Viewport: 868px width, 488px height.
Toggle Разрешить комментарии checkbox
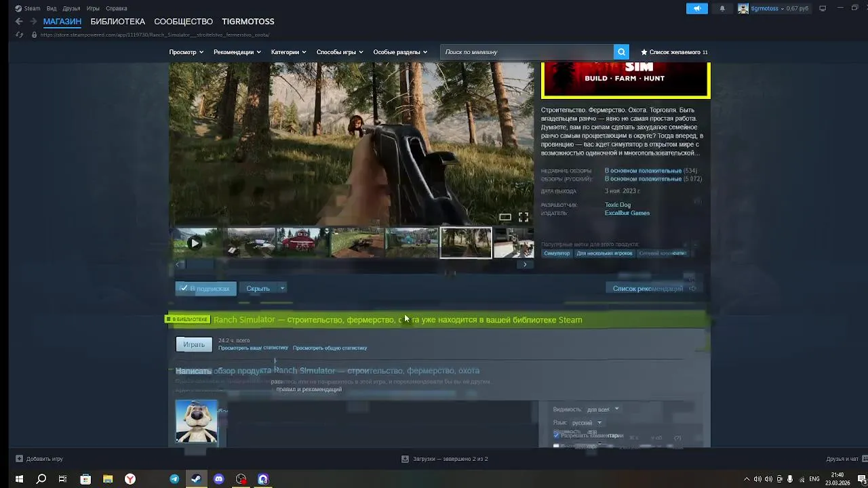click(x=556, y=435)
